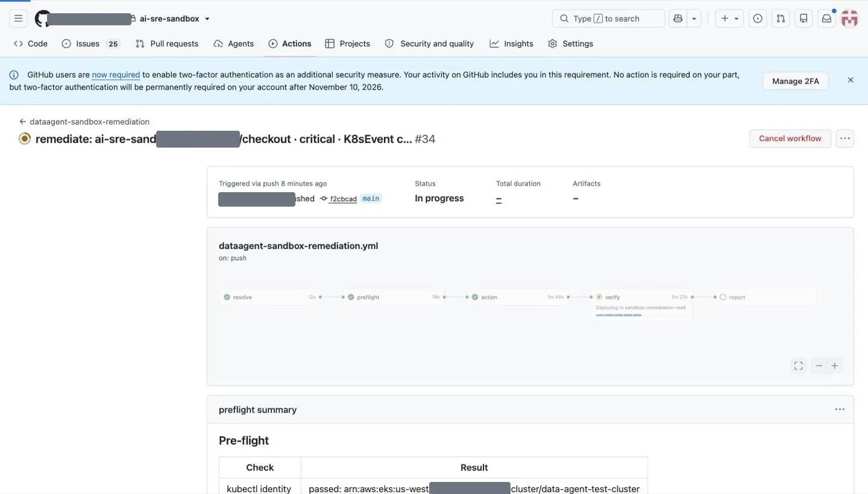Select the Actions tab
The image size is (868, 494).
pos(290,43)
